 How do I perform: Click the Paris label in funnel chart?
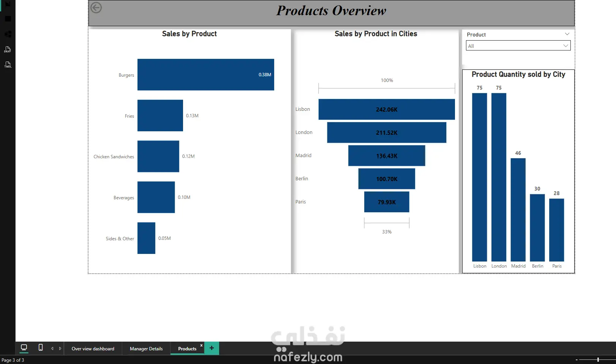300,202
